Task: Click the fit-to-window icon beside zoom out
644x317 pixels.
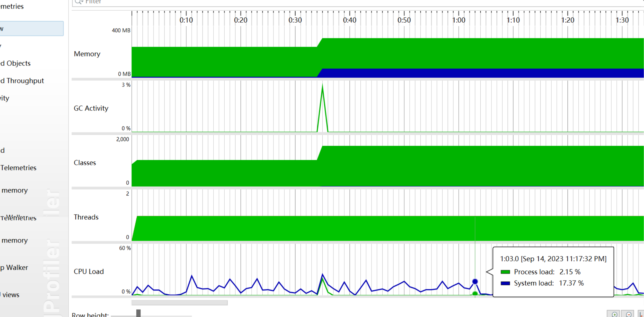Action: (x=641, y=314)
